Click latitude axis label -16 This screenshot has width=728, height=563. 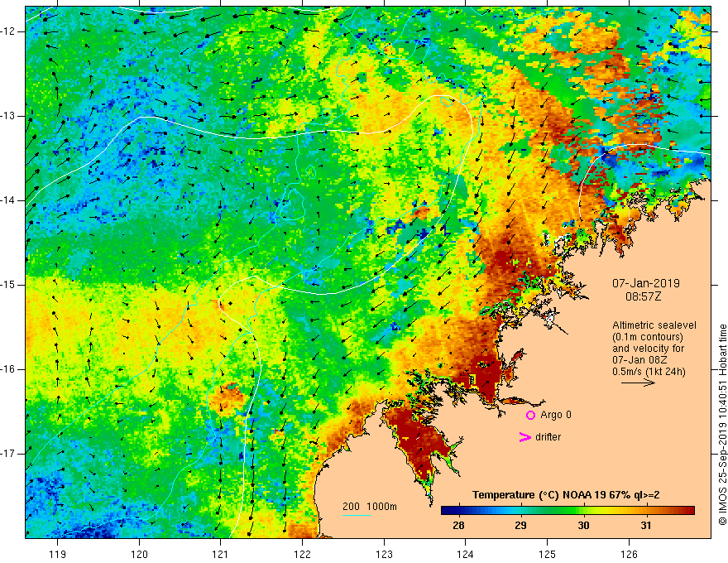tap(9, 369)
